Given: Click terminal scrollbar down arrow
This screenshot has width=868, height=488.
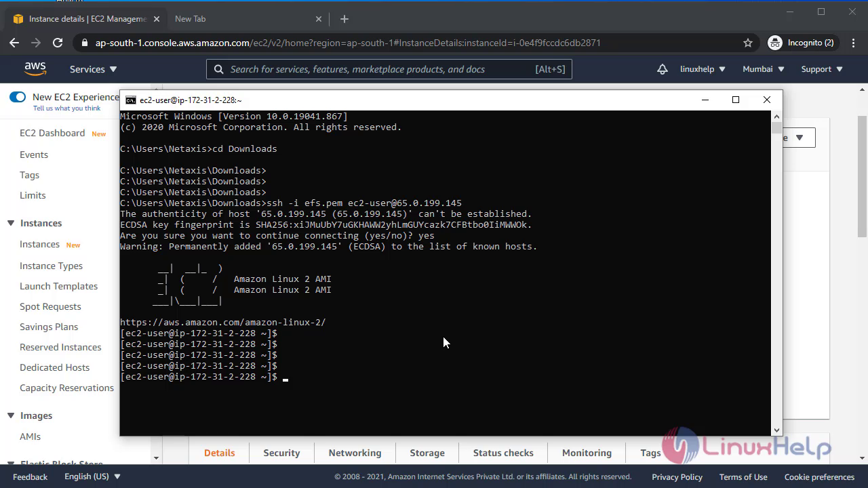Looking at the screenshot, I should point(776,430).
